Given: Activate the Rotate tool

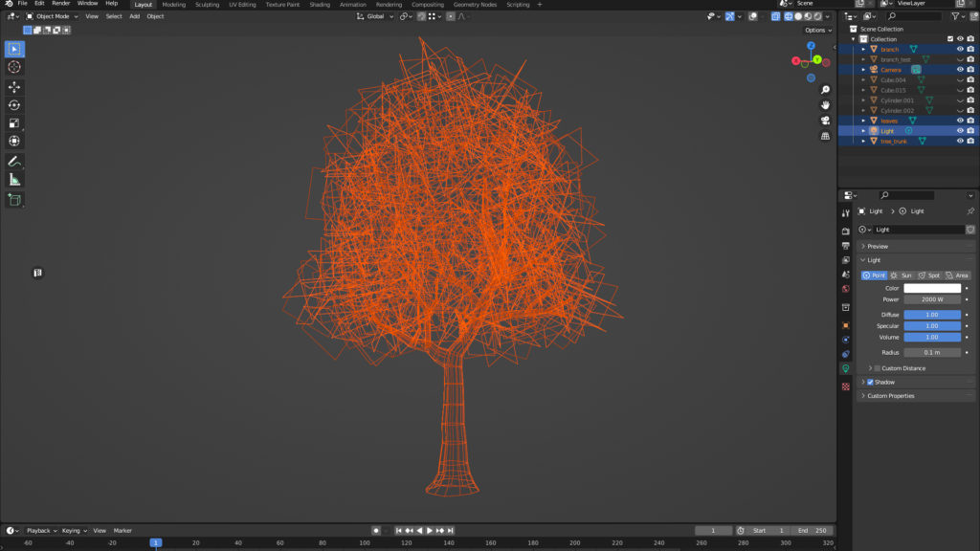Looking at the screenshot, I should pos(14,105).
